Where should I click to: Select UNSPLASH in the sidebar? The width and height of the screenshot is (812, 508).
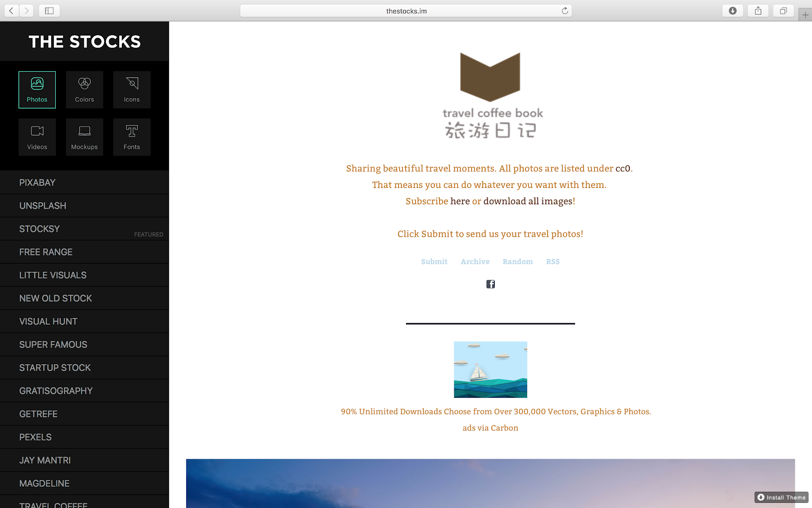click(84, 206)
